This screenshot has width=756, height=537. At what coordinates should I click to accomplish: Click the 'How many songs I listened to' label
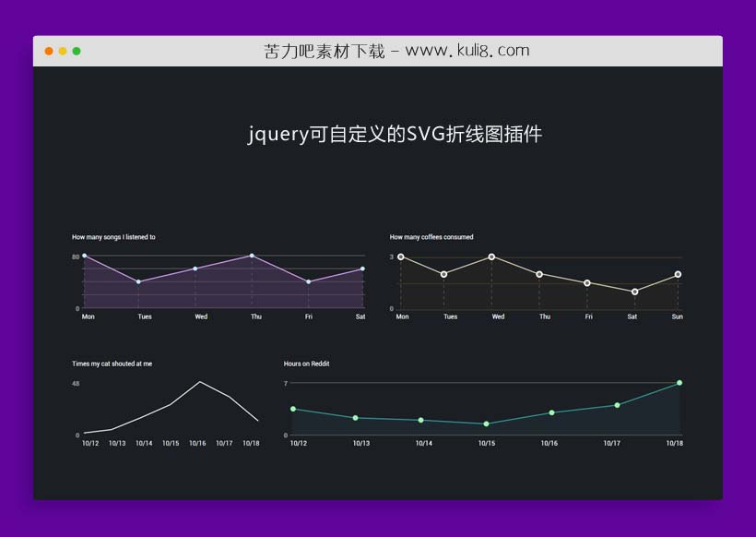tap(113, 237)
